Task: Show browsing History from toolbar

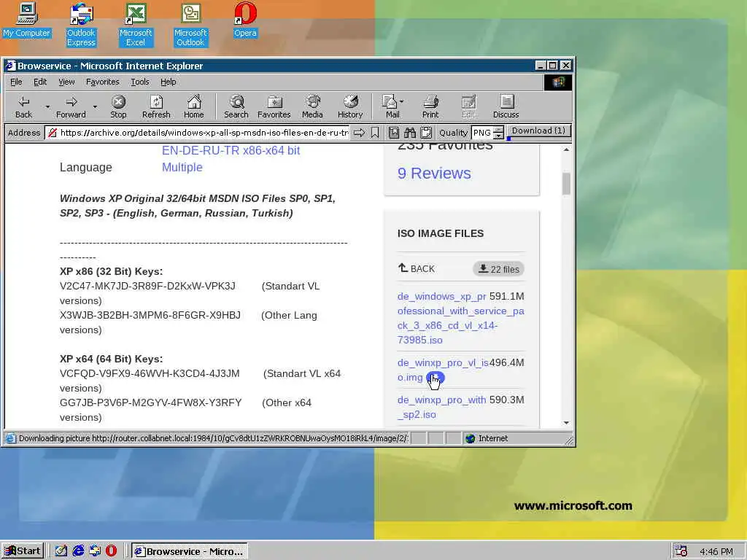Action: coord(350,106)
